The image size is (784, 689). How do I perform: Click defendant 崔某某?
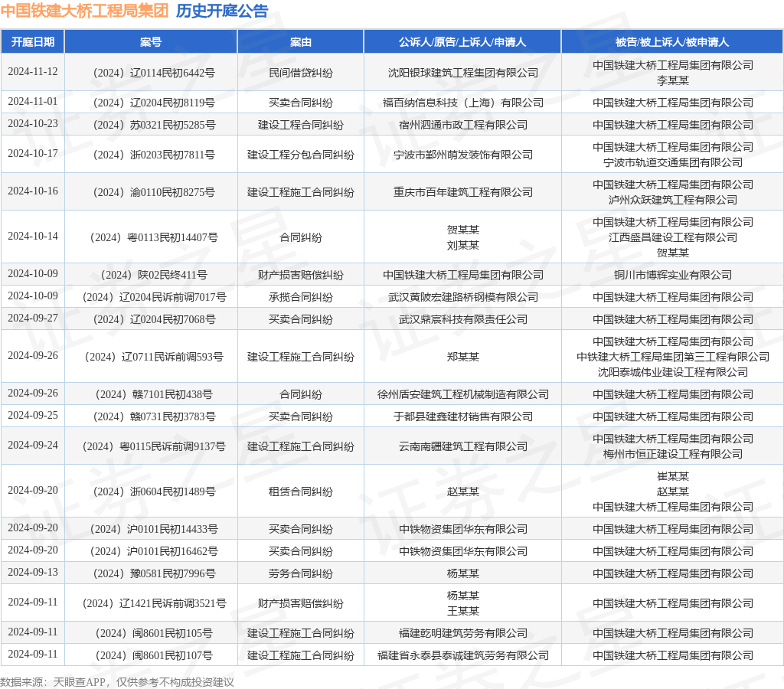(672, 476)
